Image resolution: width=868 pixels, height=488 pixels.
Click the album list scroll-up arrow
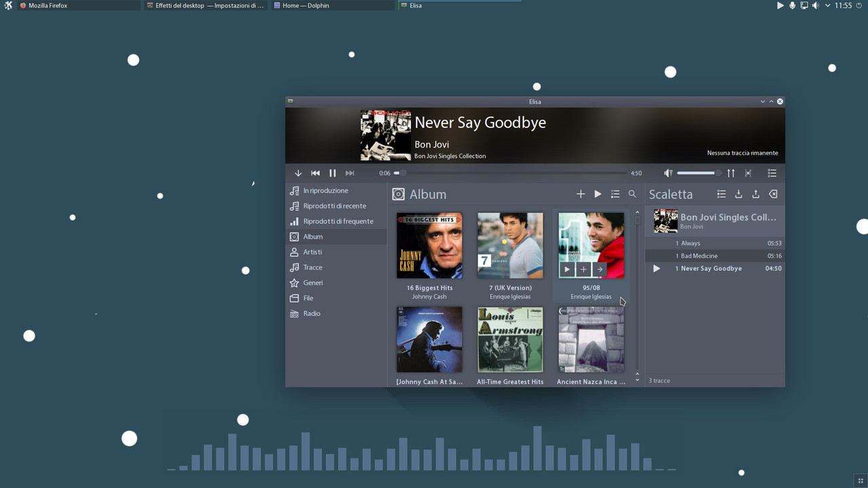pyautogui.click(x=637, y=212)
